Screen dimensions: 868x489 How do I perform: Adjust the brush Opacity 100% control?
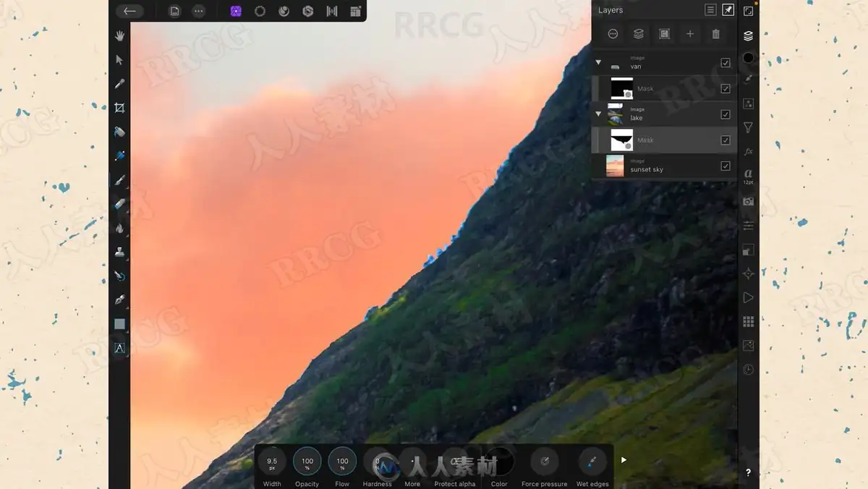[307, 461]
